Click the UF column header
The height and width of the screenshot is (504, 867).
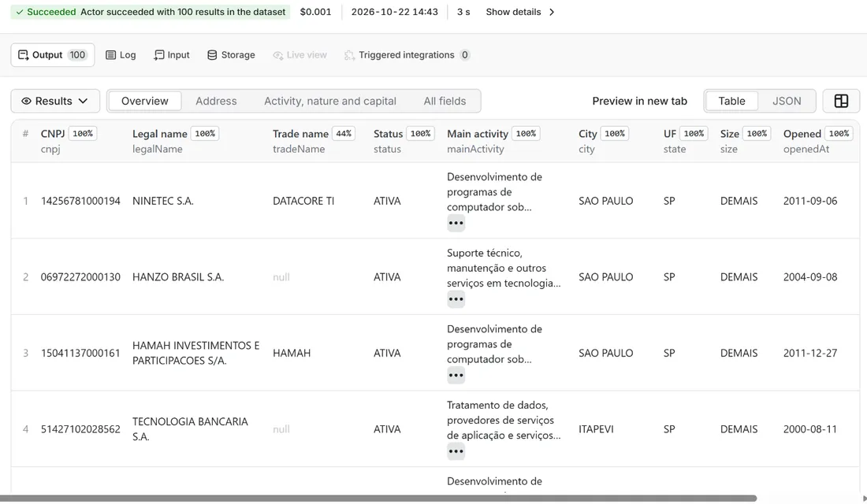point(670,134)
